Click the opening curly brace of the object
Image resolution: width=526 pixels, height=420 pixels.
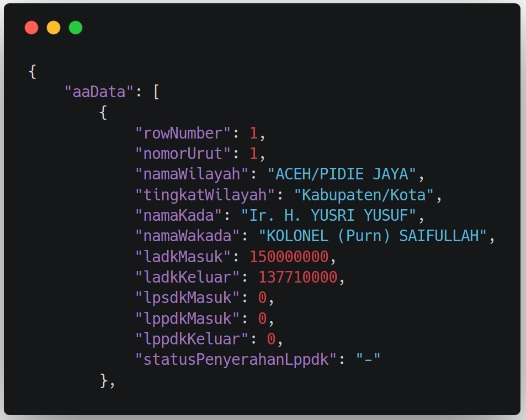coord(33,71)
